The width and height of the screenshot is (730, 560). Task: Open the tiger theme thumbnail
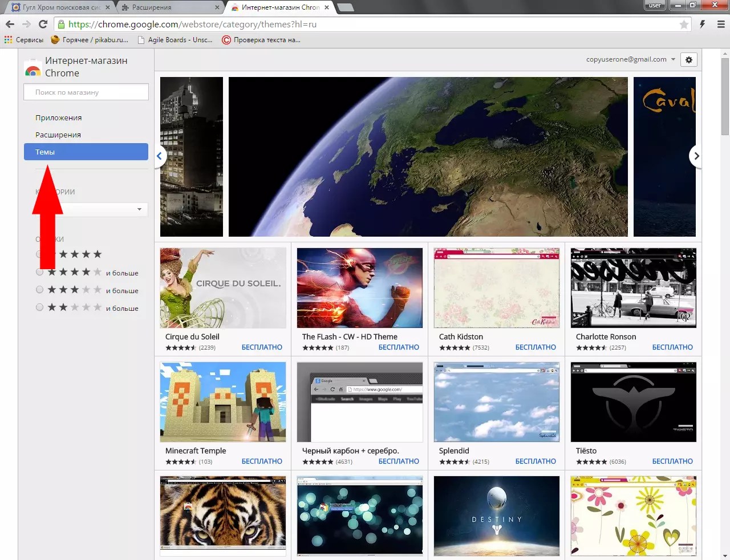223,516
